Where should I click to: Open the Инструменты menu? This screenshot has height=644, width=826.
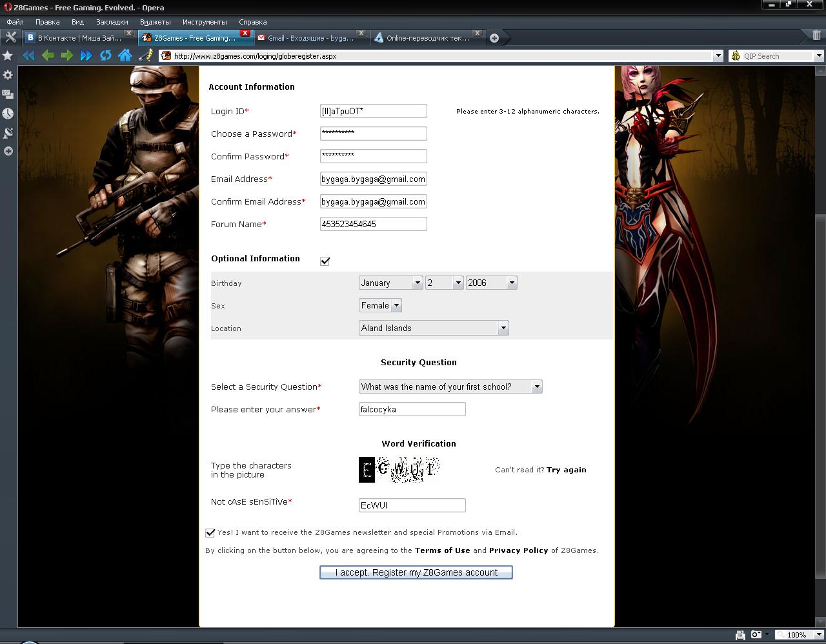205,22
